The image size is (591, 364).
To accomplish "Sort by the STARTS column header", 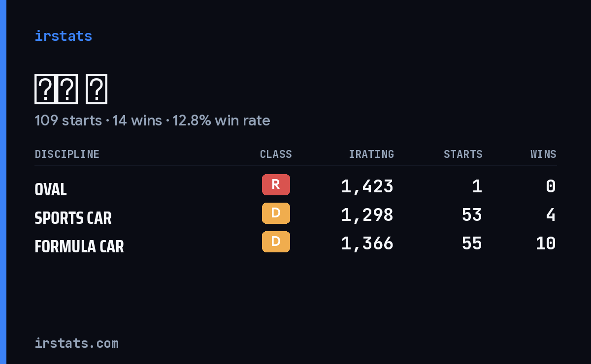I will pyautogui.click(x=463, y=154).
